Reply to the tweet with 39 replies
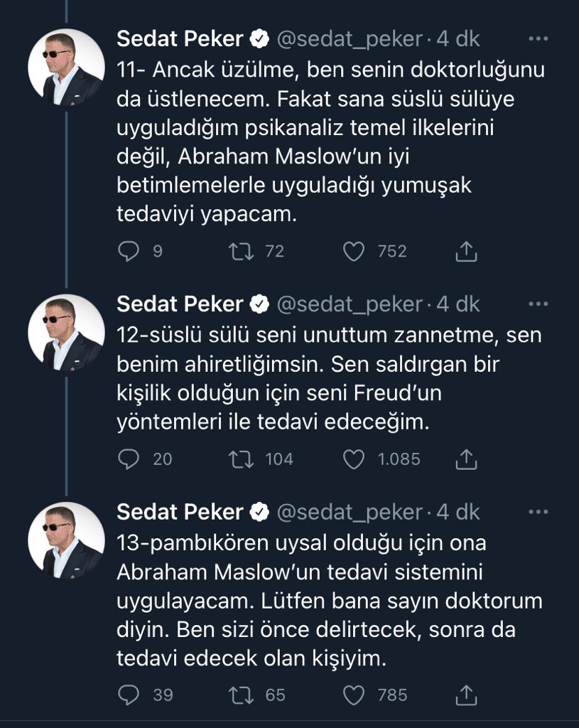Image resolution: width=579 pixels, height=728 pixels. coord(129,695)
